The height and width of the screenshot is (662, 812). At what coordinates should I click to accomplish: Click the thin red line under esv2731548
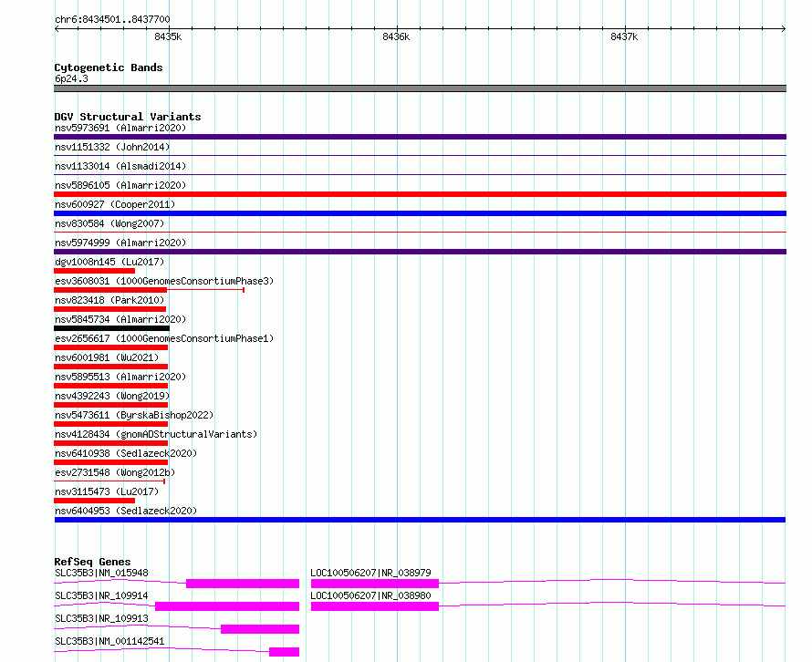pos(109,481)
